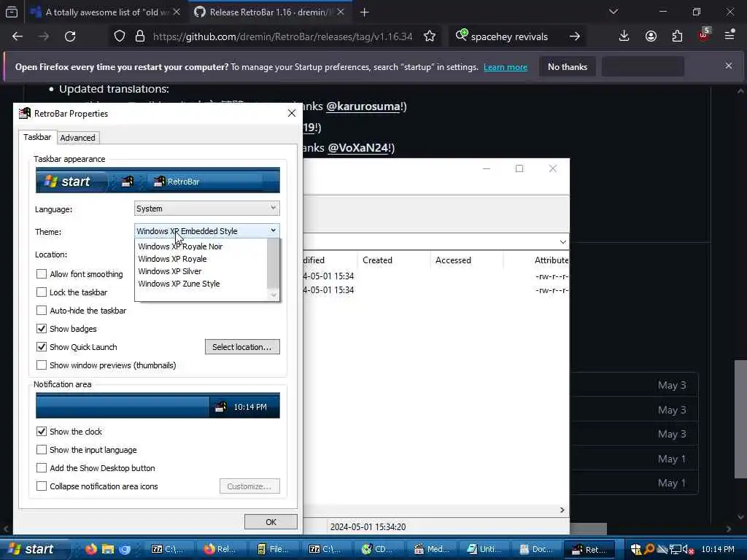Open the list all tabs chevron
Image resolution: width=747 pixels, height=560 pixels.
coord(613,12)
